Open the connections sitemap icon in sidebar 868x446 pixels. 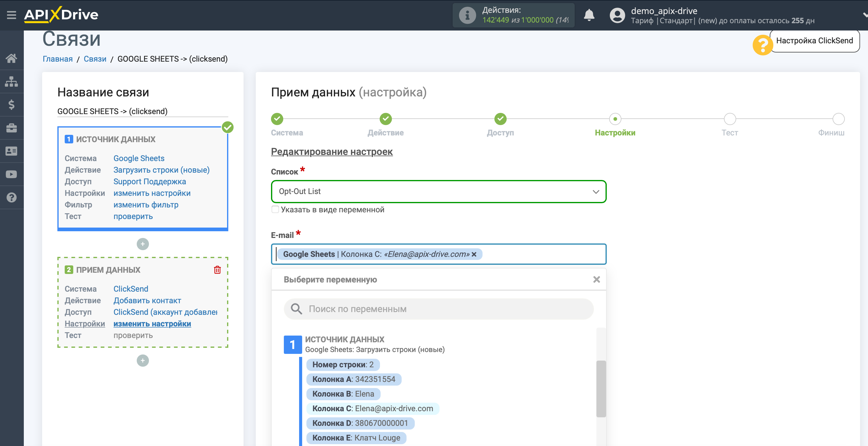[12, 81]
